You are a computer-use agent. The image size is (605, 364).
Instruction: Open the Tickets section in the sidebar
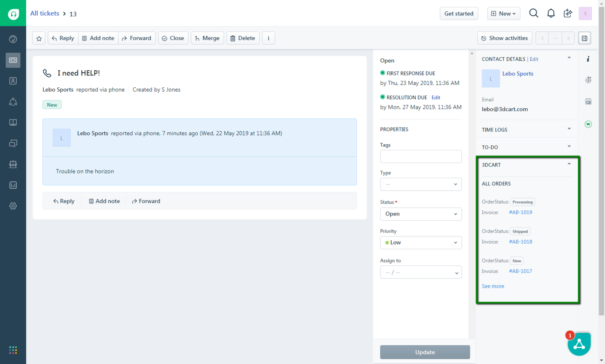coord(13,60)
